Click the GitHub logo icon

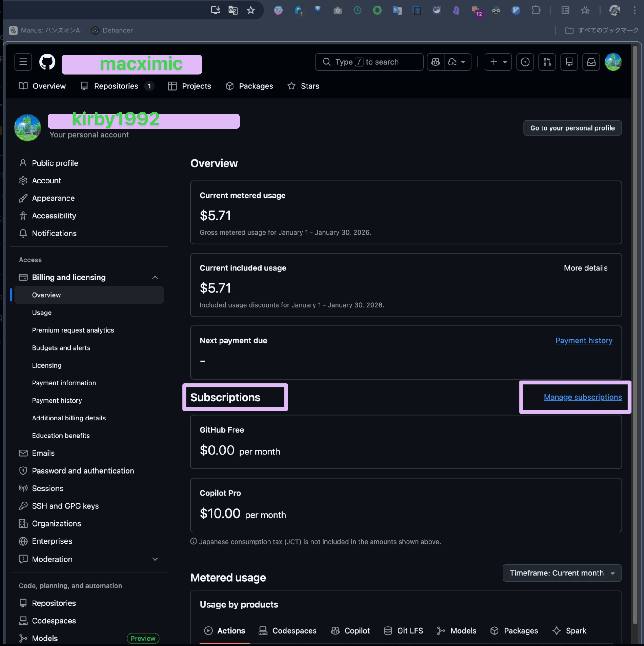pos(47,62)
